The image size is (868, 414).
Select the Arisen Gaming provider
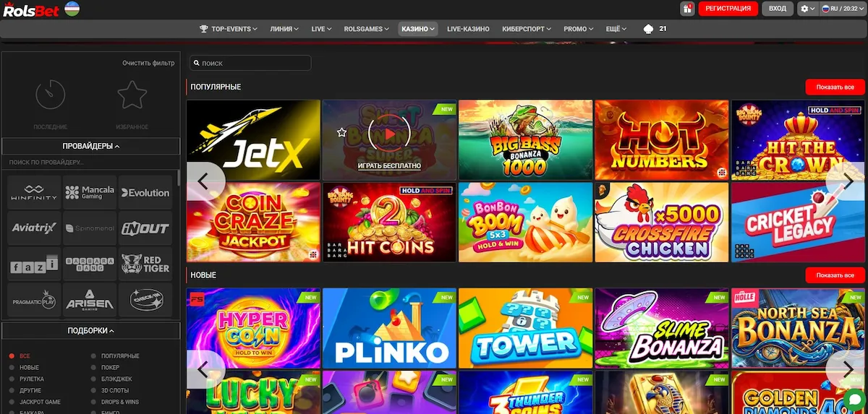pos(90,300)
